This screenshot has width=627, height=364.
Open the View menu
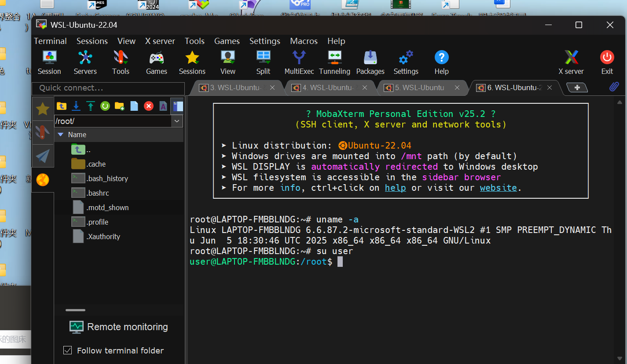point(126,41)
